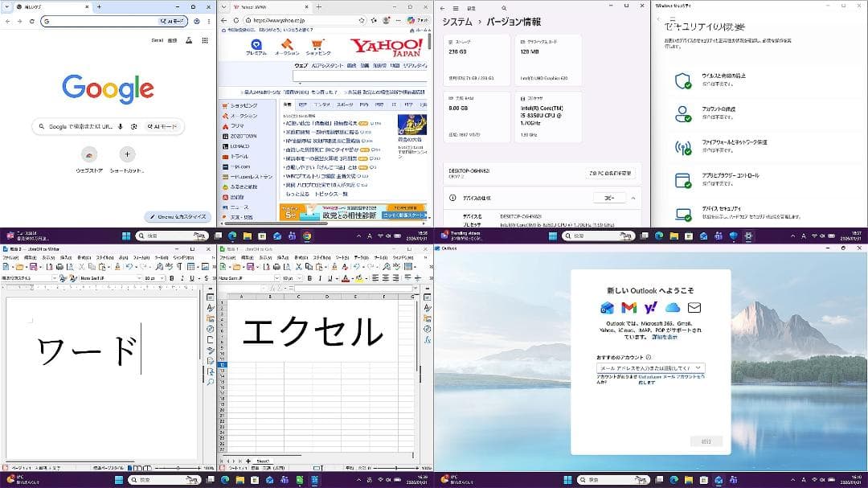Viewport: 868px width, 488px height.
Task: Select the Clone Formatting brush icon in Writer
Action: pyautogui.click(x=117, y=265)
